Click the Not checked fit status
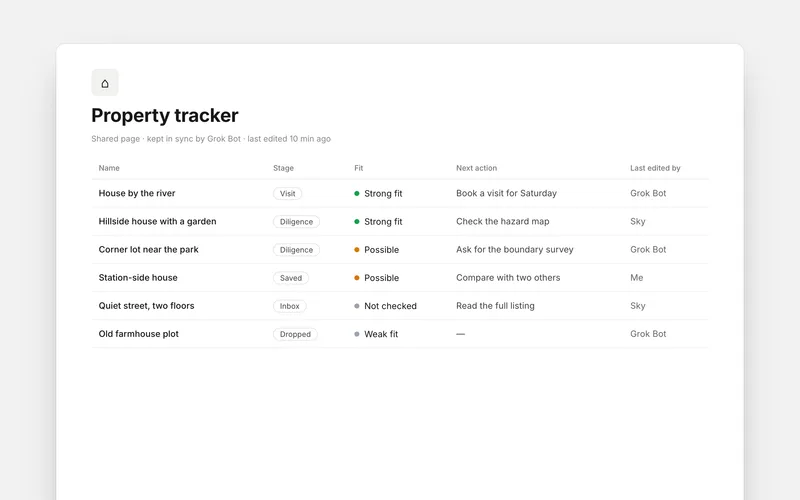800x500 pixels. (385, 306)
